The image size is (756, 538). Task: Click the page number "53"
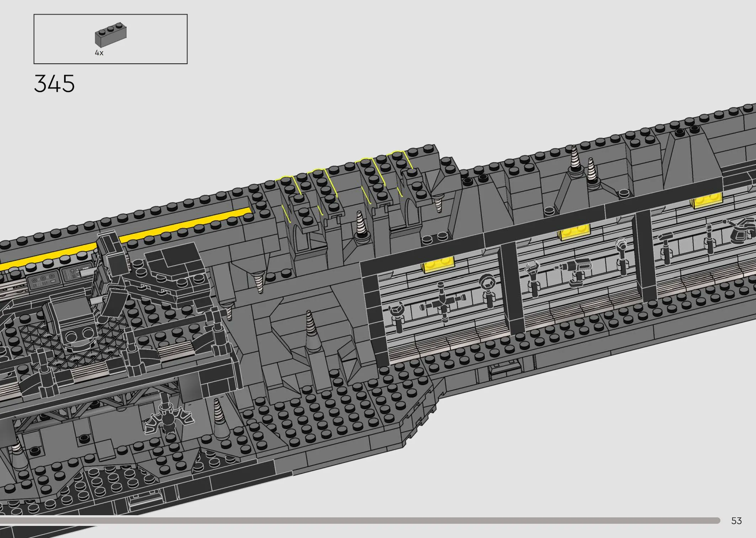pos(736,521)
